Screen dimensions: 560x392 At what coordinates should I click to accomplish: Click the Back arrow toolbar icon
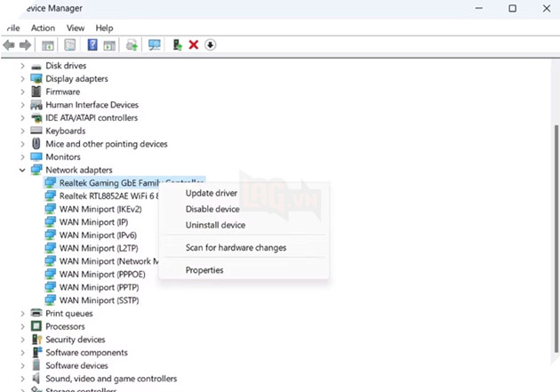pyautogui.click(x=9, y=45)
